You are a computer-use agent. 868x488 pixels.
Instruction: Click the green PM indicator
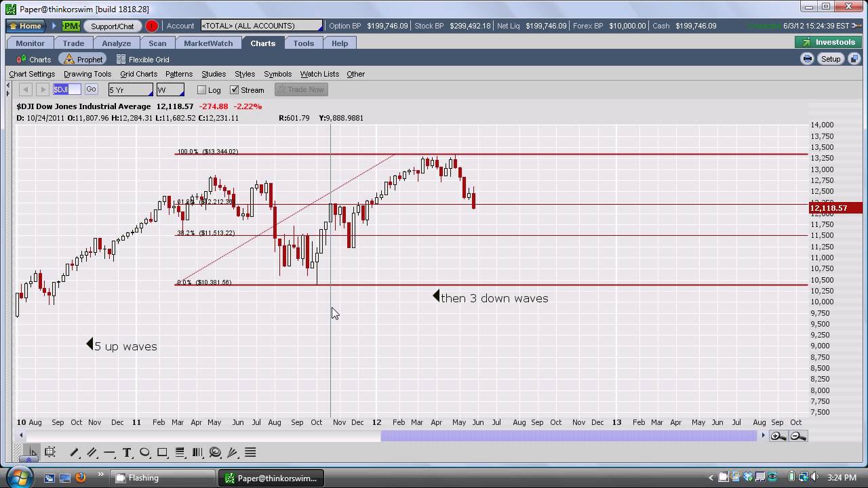click(x=71, y=26)
